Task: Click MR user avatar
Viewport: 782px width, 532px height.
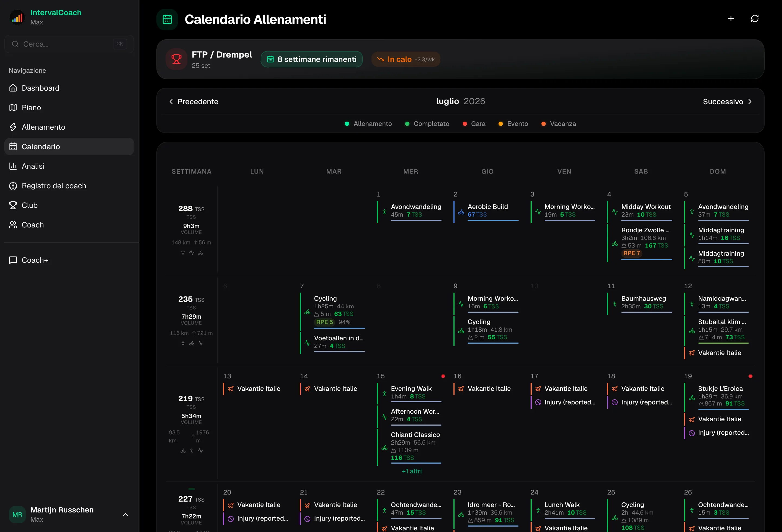Action: pyautogui.click(x=17, y=515)
